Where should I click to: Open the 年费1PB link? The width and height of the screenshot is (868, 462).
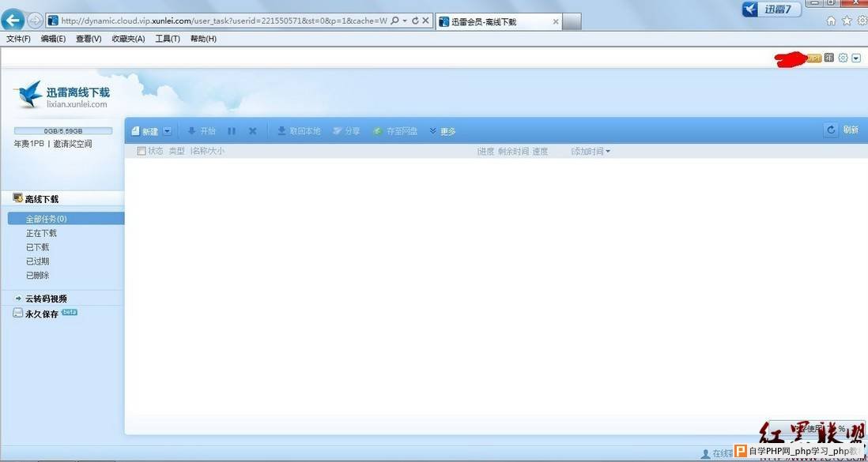28,144
